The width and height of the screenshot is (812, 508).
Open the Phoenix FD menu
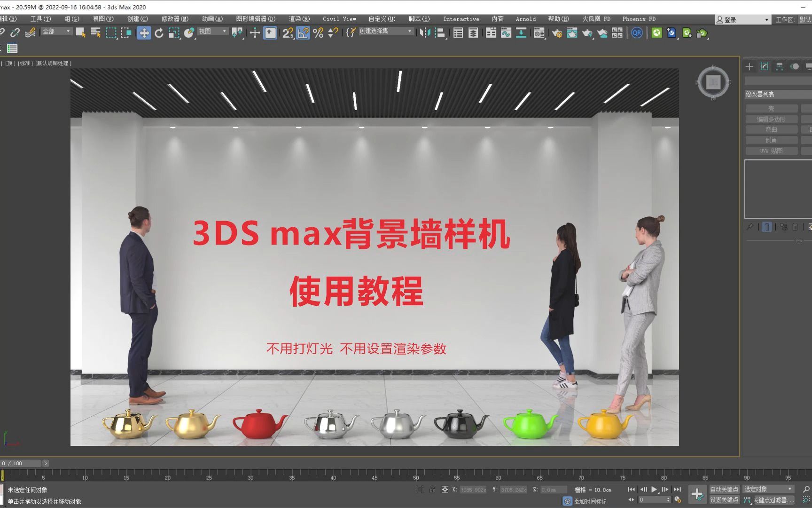(x=639, y=19)
